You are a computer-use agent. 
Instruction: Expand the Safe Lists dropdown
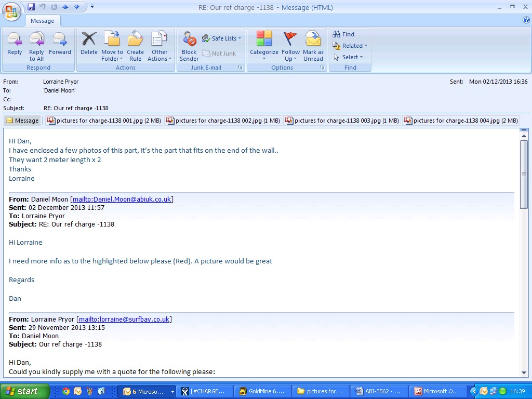[x=222, y=38]
